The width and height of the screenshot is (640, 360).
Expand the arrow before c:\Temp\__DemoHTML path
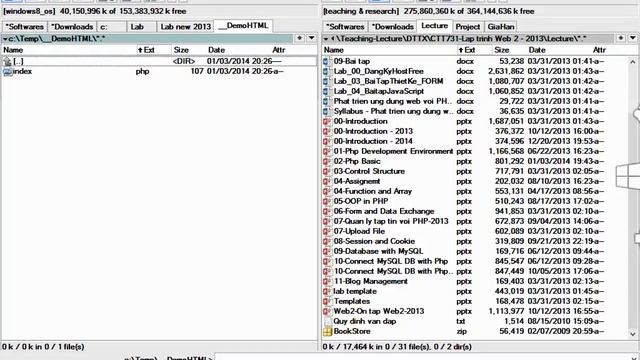pos(5,39)
